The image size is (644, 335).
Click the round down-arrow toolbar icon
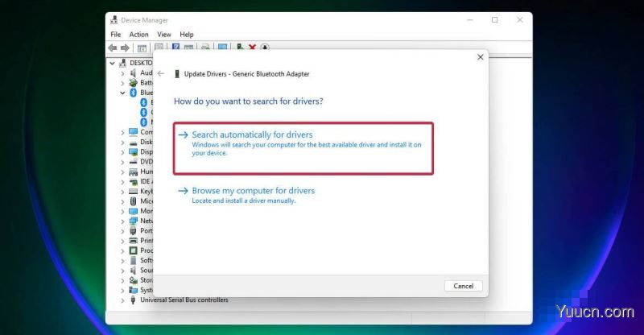pos(265,48)
